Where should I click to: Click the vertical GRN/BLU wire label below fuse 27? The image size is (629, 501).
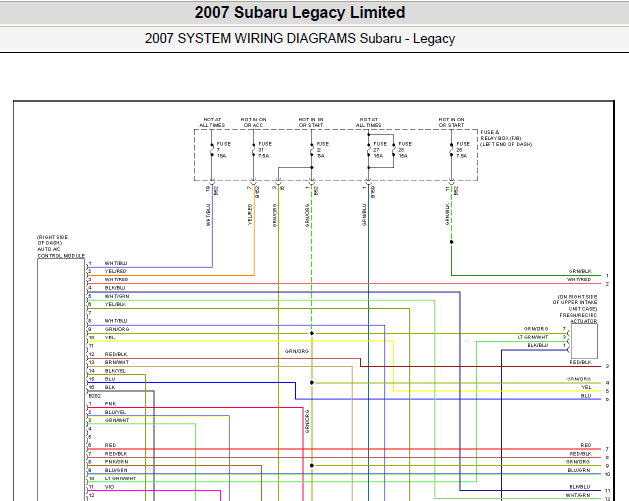(x=364, y=215)
